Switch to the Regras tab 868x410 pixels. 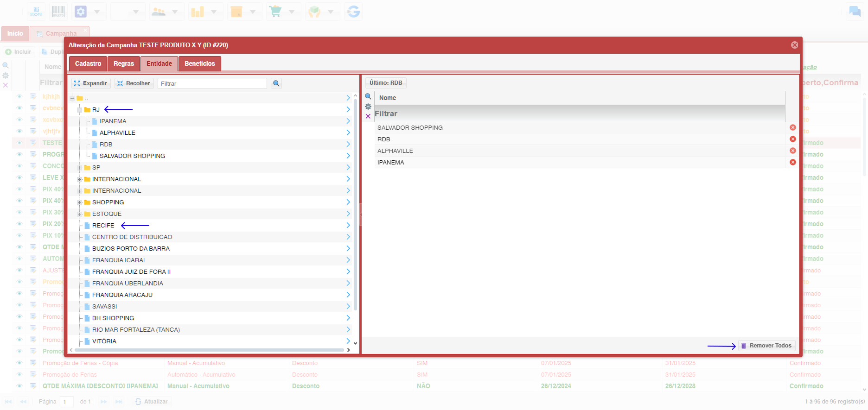click(123, 63)
